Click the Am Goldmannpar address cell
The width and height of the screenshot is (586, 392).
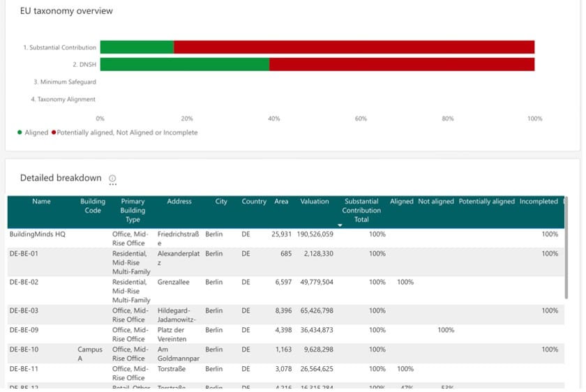tap(179, 354)
